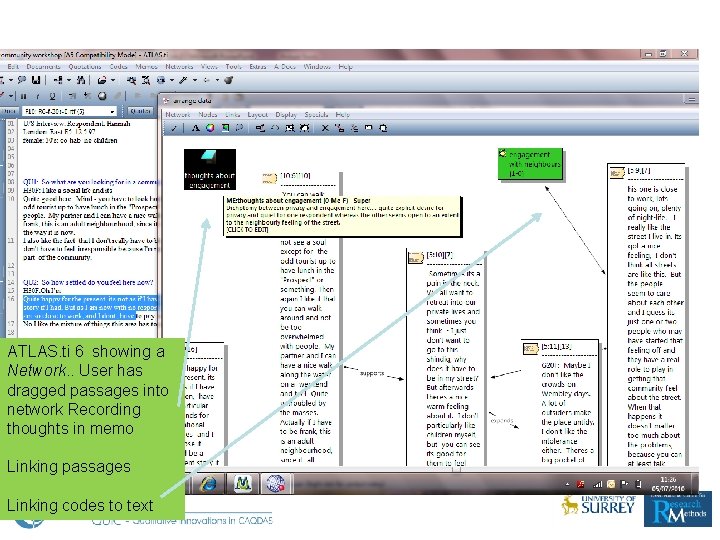Click the speech bubble comment icon in main toolbar
The image size is (720, 540).
(22, 80)
